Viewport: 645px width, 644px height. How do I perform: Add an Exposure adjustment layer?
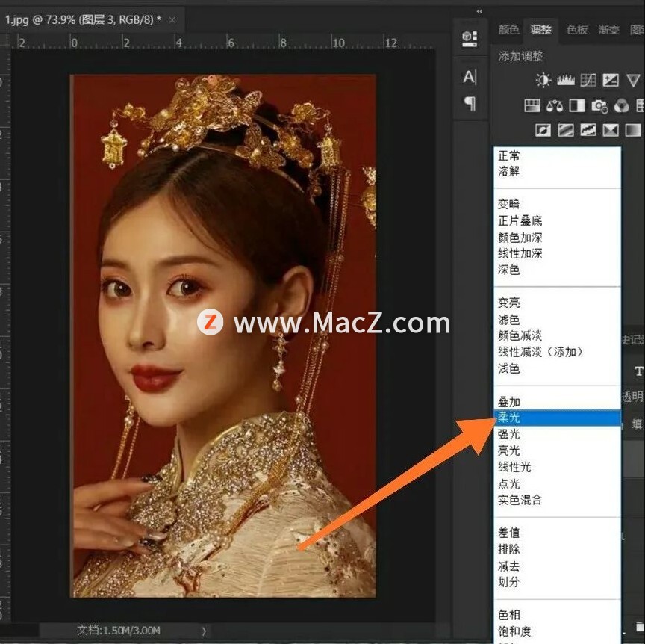tap(611, 80)
